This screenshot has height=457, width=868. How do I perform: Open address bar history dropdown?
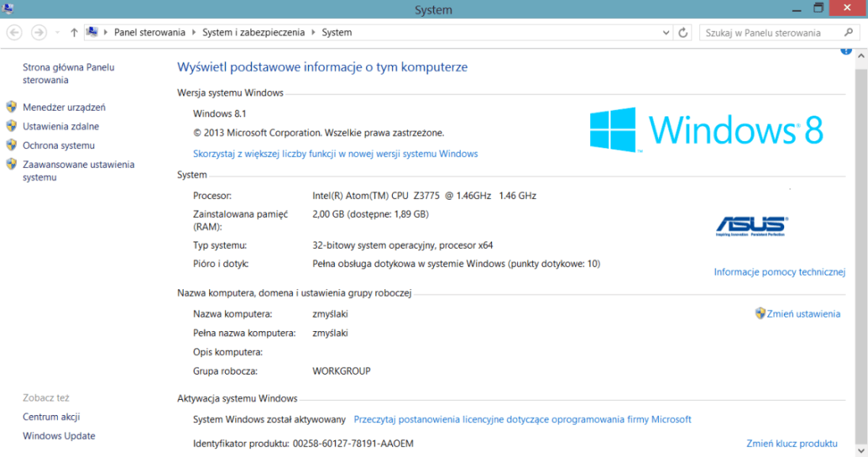[x=666, y=32]
